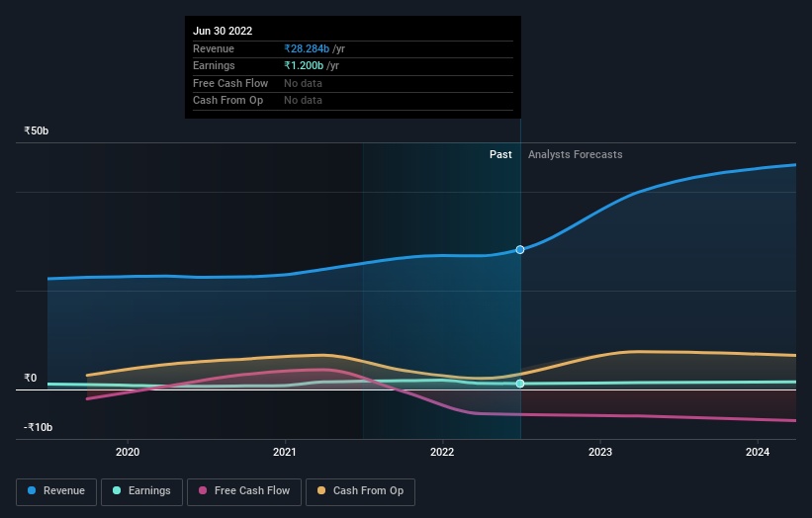812x518 pixels.
Task: Click the Earnings row label in tooltip
Action: coord(214,65)
